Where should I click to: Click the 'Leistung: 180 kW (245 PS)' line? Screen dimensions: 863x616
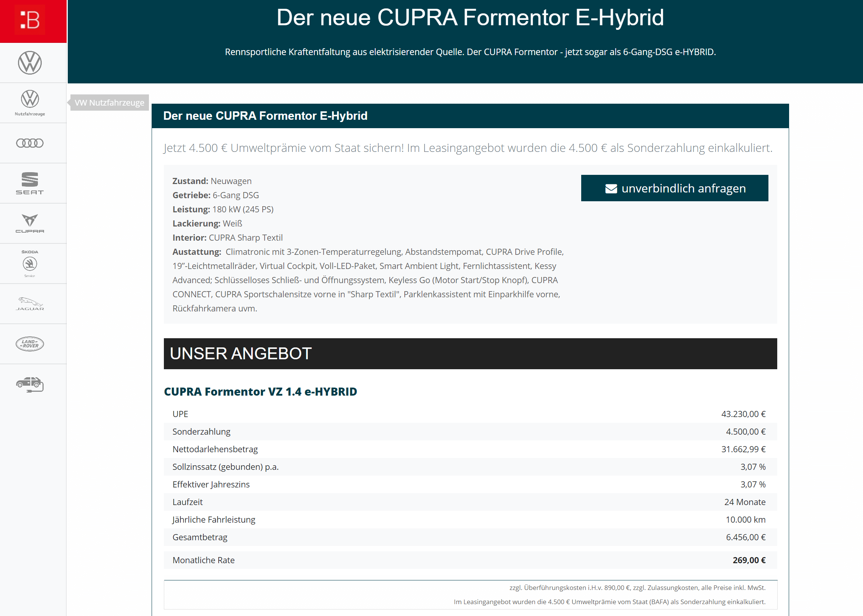(x=223, y=209)
